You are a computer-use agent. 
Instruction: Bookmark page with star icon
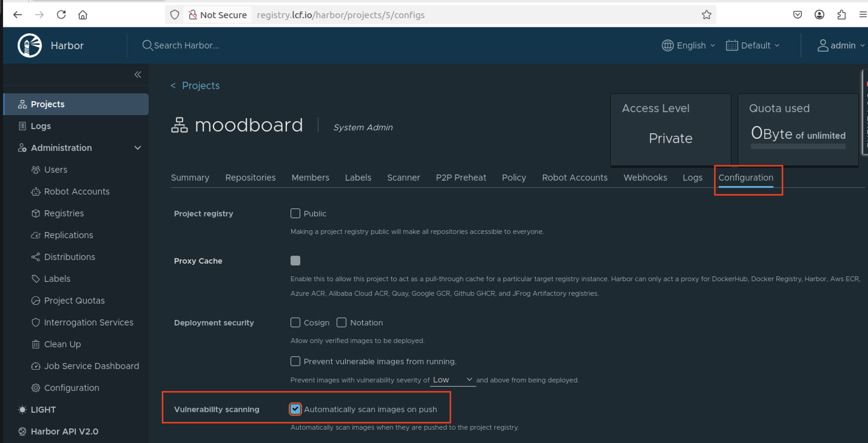point(706,15)
